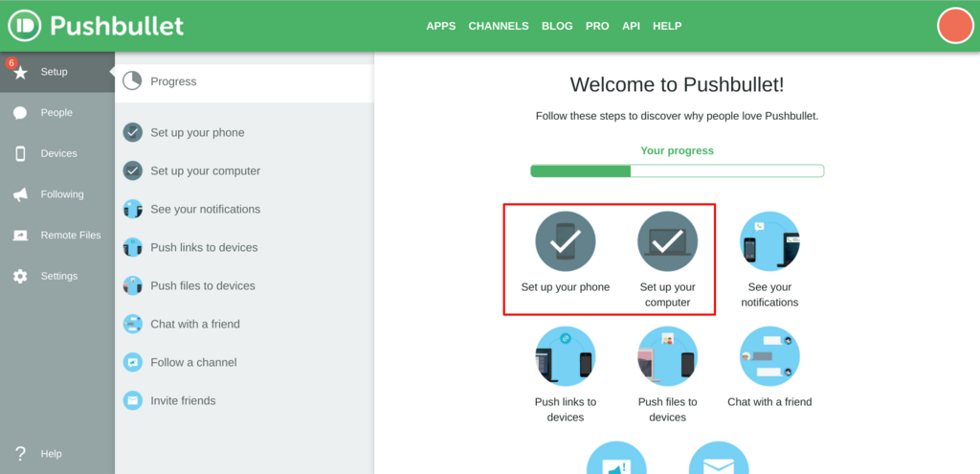Viewport: 980px width, 474px height.
Task: Click the large envelope circle at bottom
Action: [x=719, y=458]
